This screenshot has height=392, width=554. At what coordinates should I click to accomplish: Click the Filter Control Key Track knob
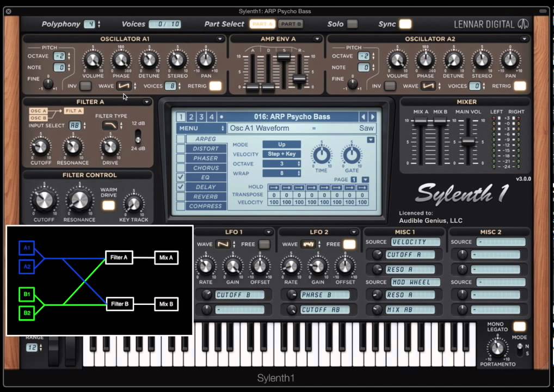(133, 204)
